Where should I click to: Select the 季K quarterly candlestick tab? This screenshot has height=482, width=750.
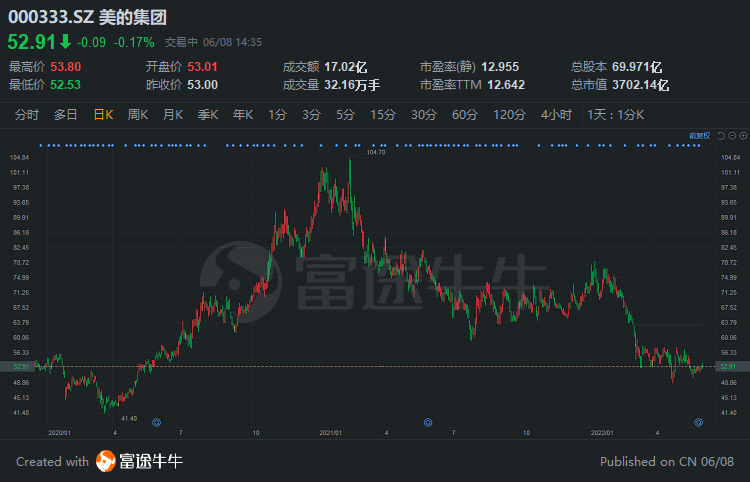(208, 115)
